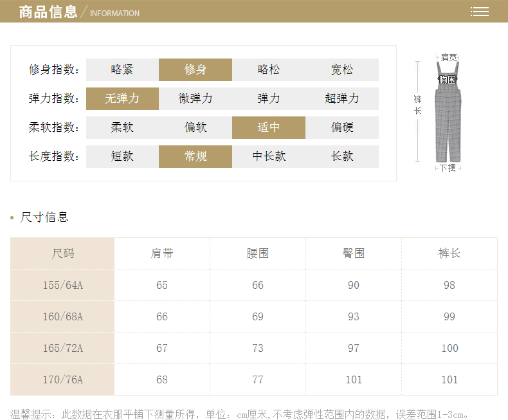Select 适中 in softness row
The image size is (508, 420).
(269, 127)
